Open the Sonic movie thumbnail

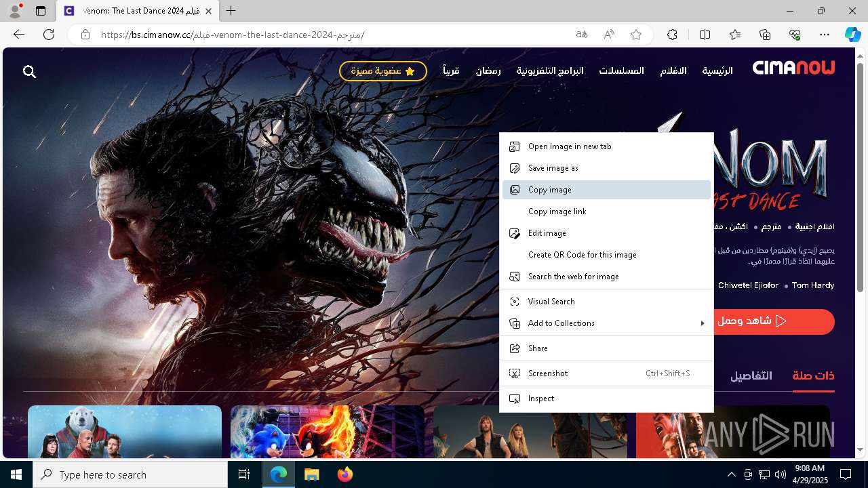pyautogui.click(x=327, y=432)
